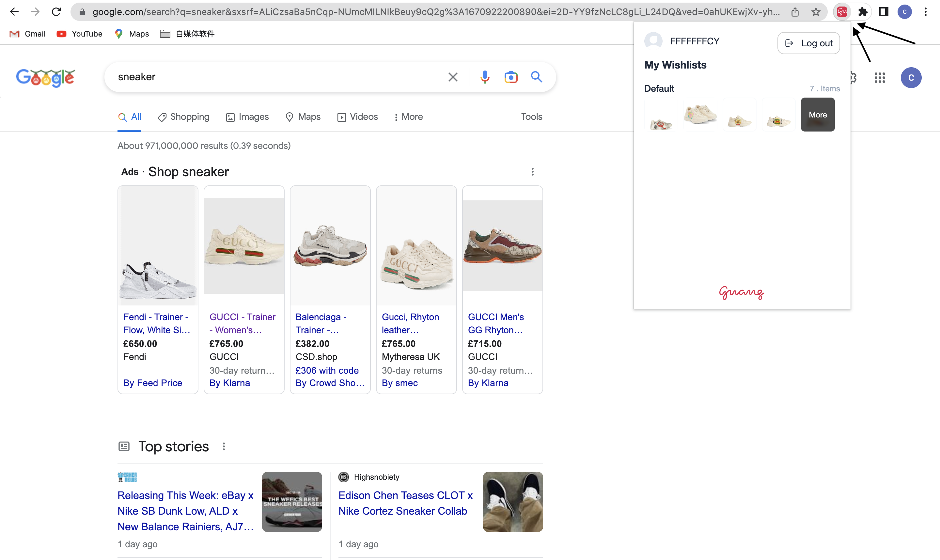Open Fendi Trainer Flow product image

click(x=158, y=245)
